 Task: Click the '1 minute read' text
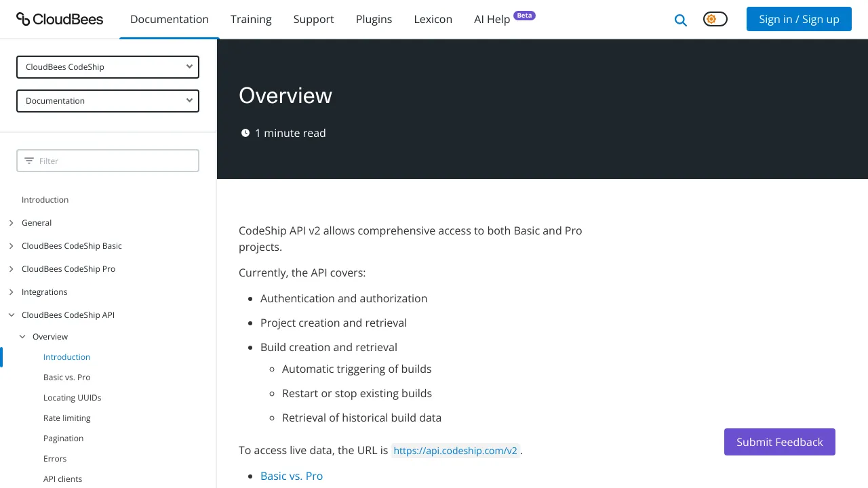coord(290,133)
